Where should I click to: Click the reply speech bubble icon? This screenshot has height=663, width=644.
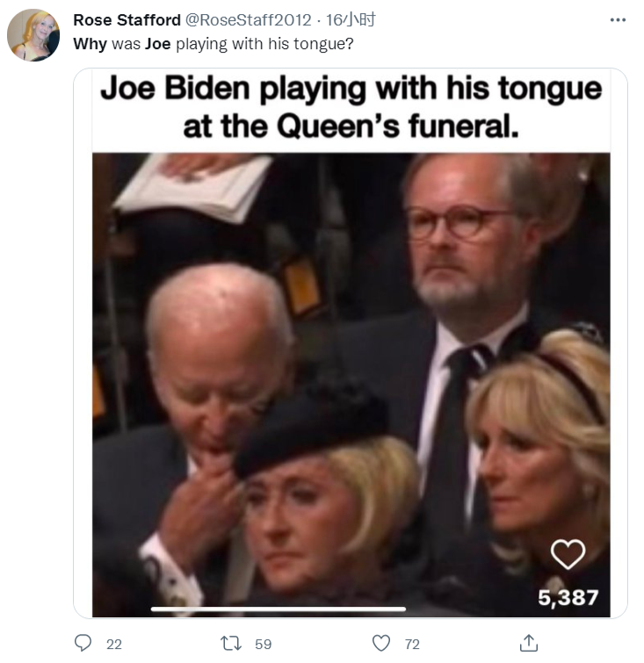(x=83, y=644)
